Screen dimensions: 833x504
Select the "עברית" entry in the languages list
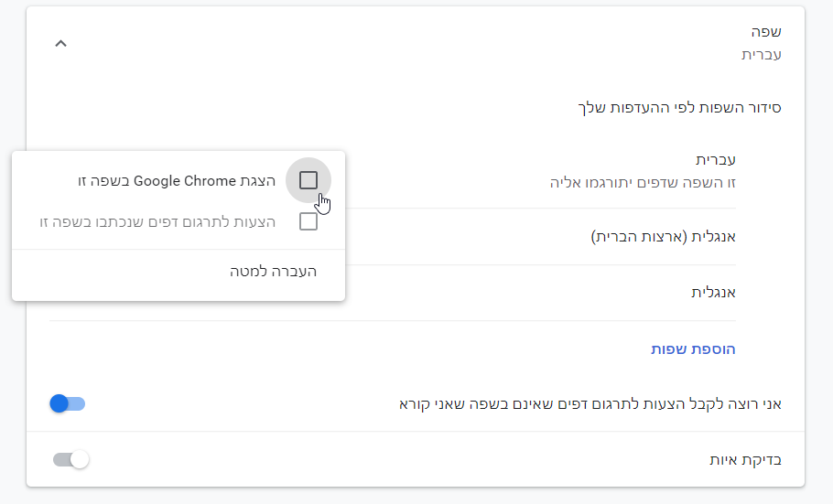coord(717,159)
